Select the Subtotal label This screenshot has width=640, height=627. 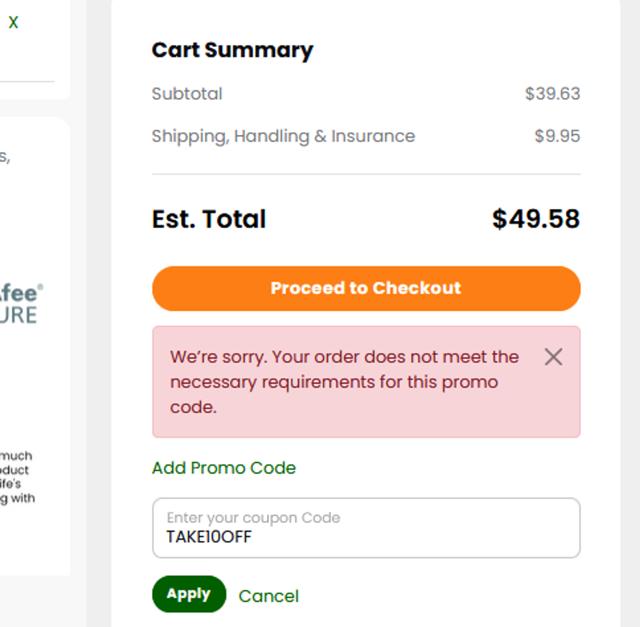[187, 94]
